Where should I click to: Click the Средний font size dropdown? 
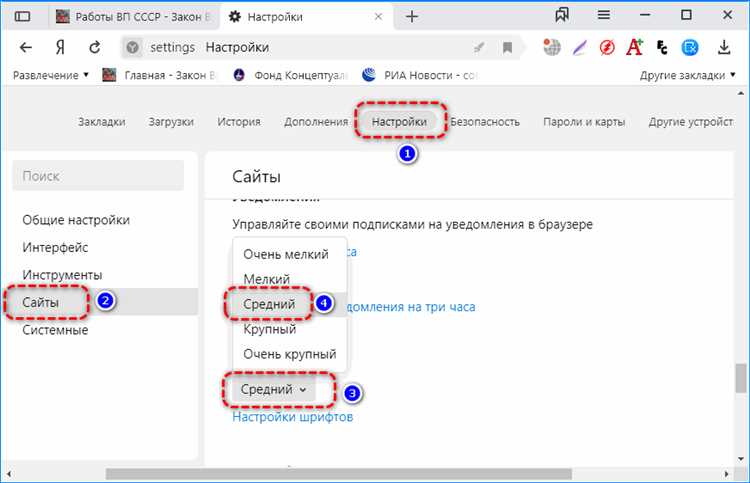tap(274, 390)
